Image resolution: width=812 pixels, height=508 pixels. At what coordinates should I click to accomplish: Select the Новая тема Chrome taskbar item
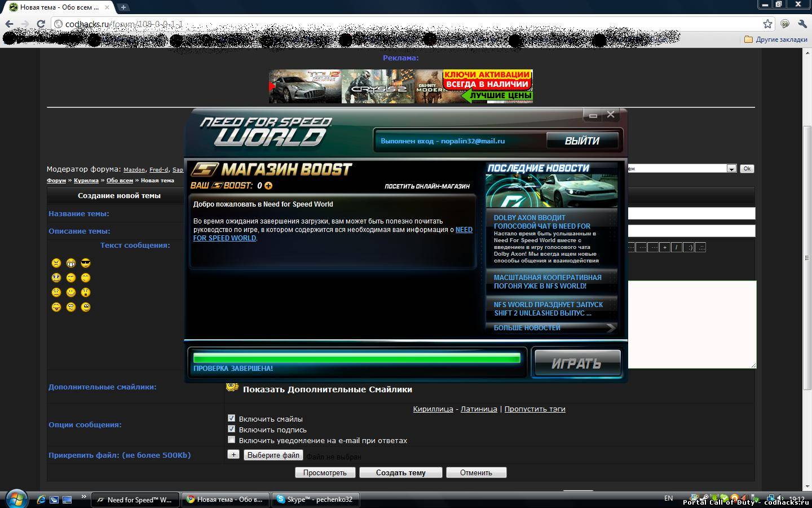click(x=226, y=500)
